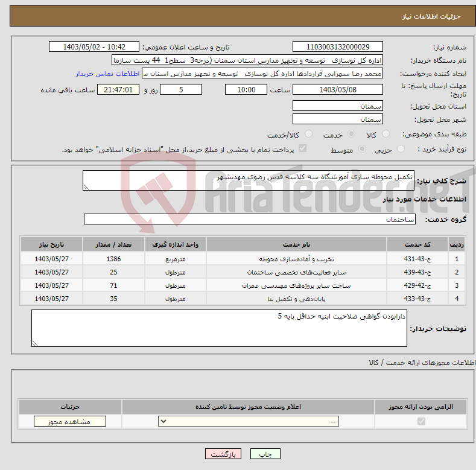This screenshot has width=476, height=470.
Task: Click the گروه خدمت field ساختمان
Action: tap(250, 219)
